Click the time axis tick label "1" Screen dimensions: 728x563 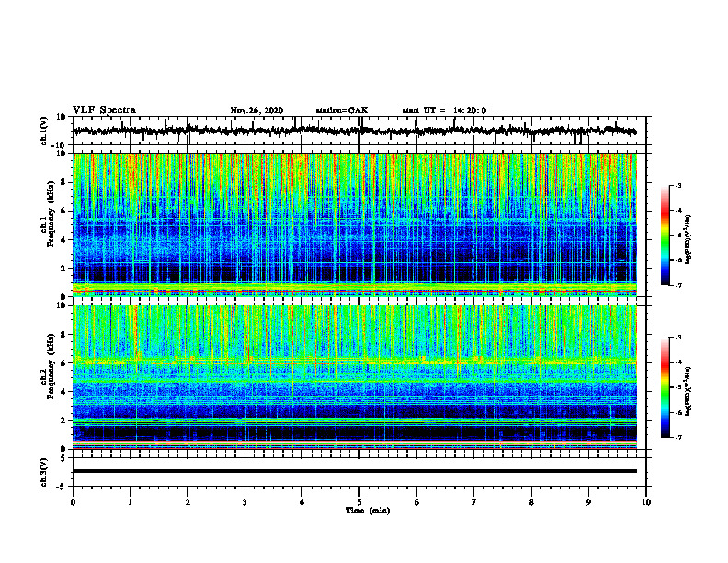[130, 502]
